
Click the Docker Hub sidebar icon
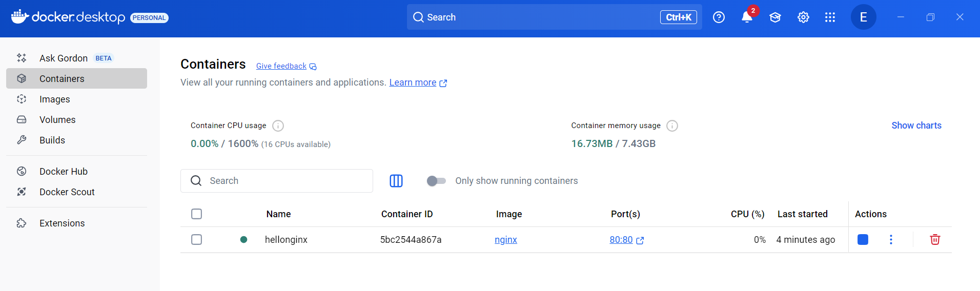point(22,171)
